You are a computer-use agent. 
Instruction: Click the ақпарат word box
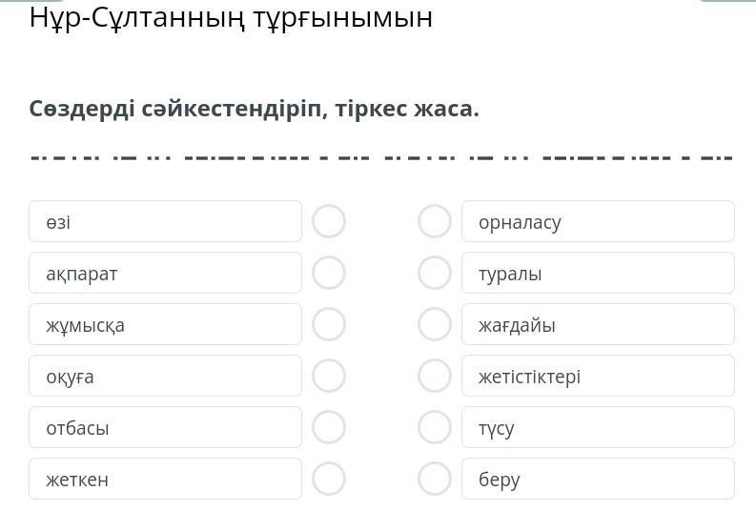pyautogui.click(x=165, y=273)
